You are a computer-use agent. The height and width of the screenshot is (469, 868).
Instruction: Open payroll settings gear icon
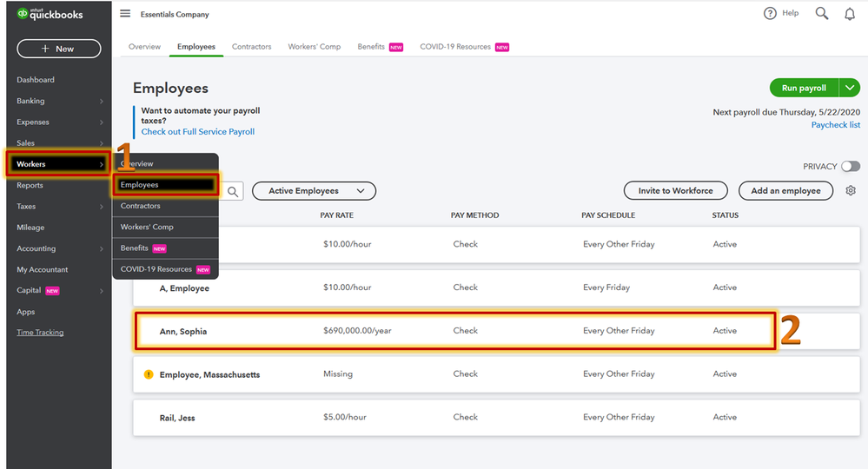(851, 190)
